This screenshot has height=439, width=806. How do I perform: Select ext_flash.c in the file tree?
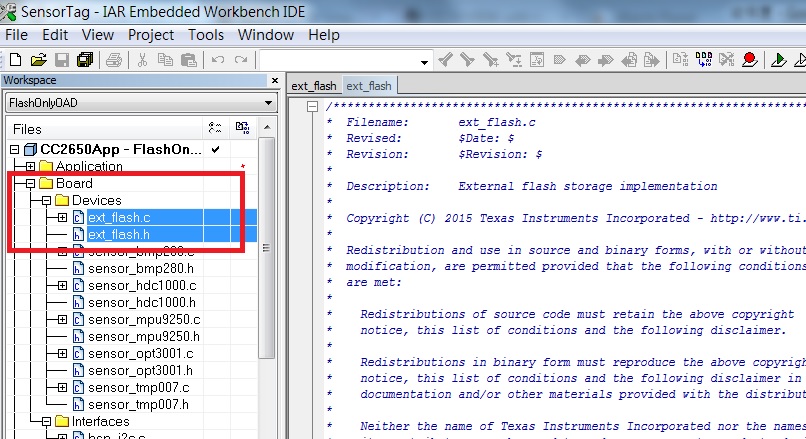click(x=119, y=217)
